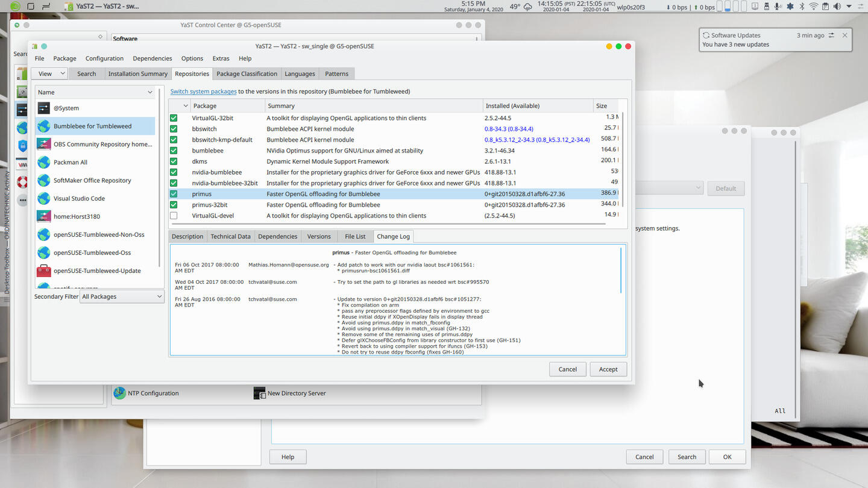Open the Wi-Fi network tray icon
868x488 pixels.
tap(814, 7)
